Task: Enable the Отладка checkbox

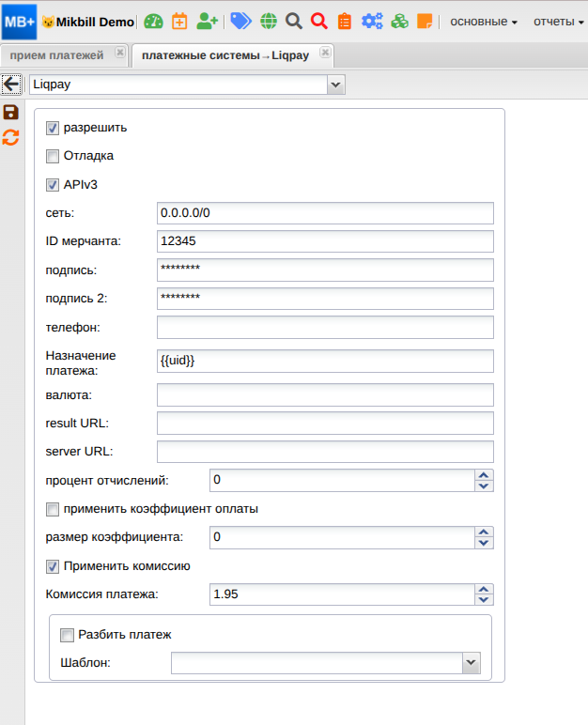Action: point(53,156)
